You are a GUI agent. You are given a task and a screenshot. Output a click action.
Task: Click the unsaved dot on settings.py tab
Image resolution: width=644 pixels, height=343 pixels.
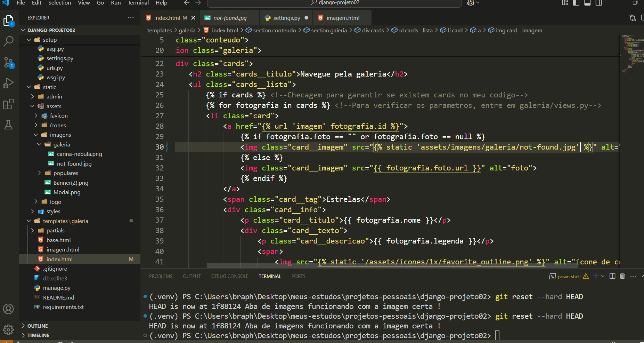[x=306, y=18]
